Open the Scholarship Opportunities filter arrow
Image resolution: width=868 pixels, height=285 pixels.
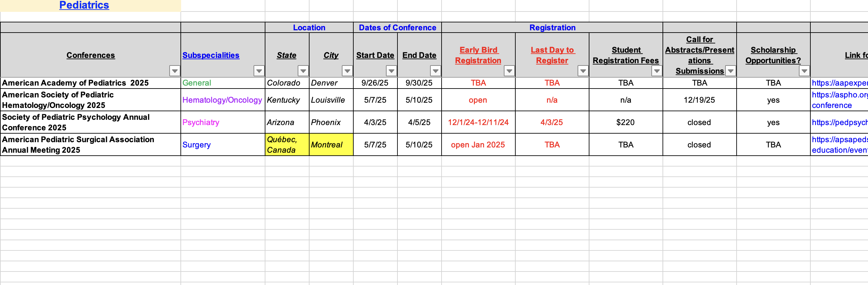(x=804, y=71)
